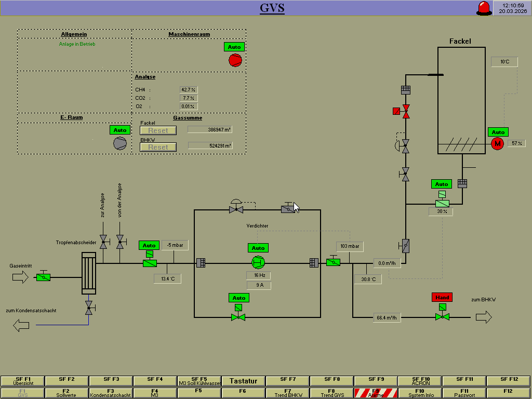Toggle the Verdichter Auto mode button
This screenshot has height=399, width=532.
point(258,248)
